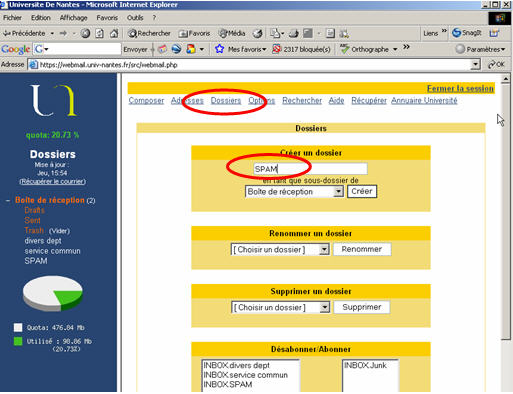513x394 pixels.
Task: Collapse the Boîte de réception tree
Action: click(8, 201)
